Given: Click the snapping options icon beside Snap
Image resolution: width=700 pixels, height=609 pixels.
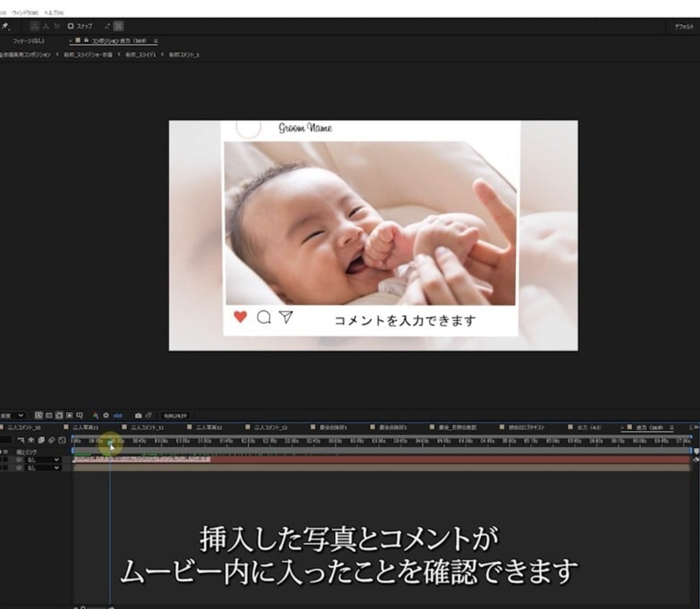Looking at the screenshot, I should (107, 26).
